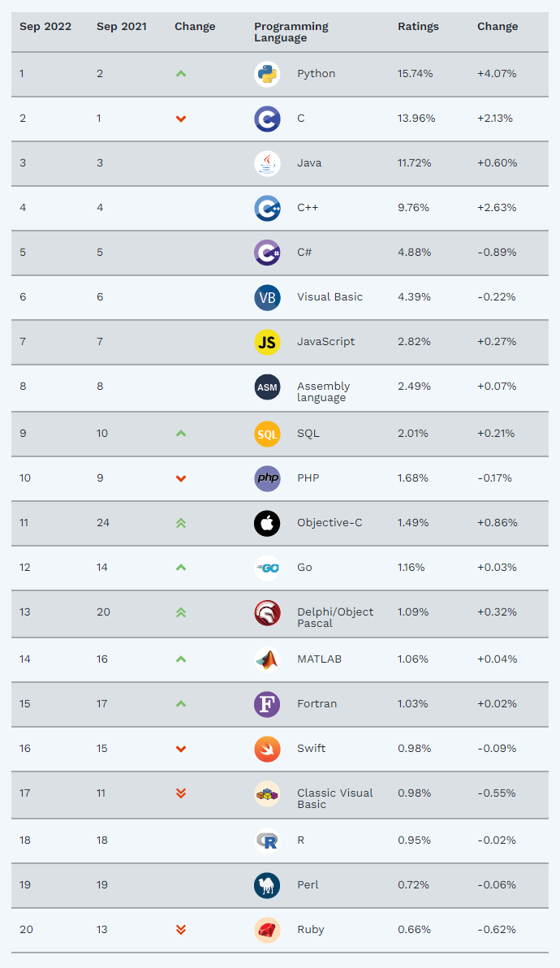Click Ruby's double red down-arrow indicator
Image resolution: width=560 pixels, height=968 pixels.
pyautogui.click(x=181, y=930)
